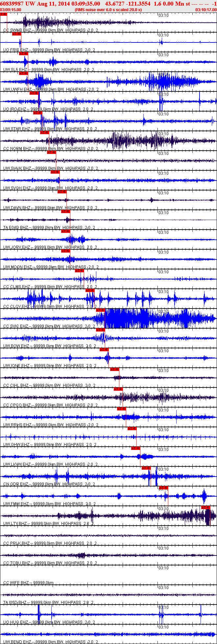217x644 pixels.
Task: Click the 'CC PRLK BHZ' station label
Action: 17,543
